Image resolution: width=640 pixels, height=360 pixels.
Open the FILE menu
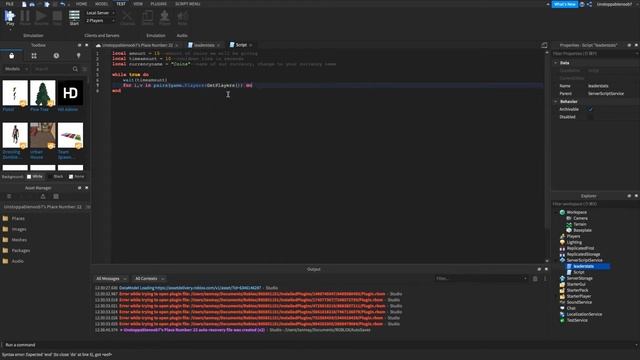pos(10,4)
